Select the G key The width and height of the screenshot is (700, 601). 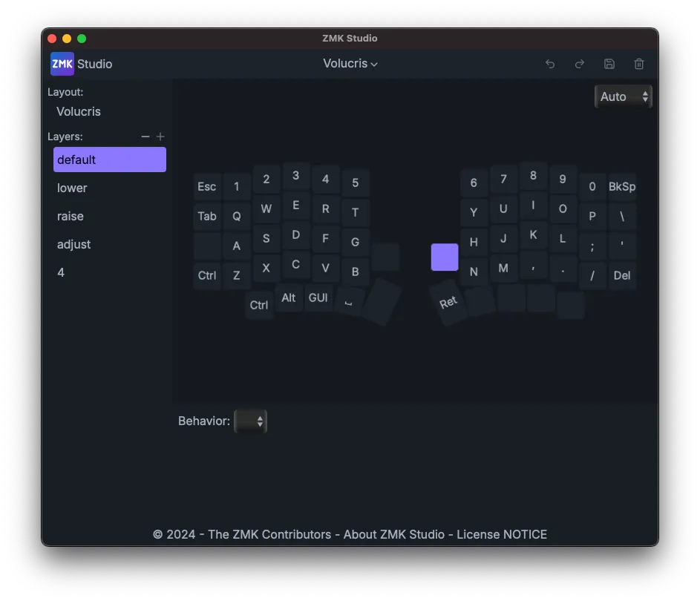coord(355,242)
